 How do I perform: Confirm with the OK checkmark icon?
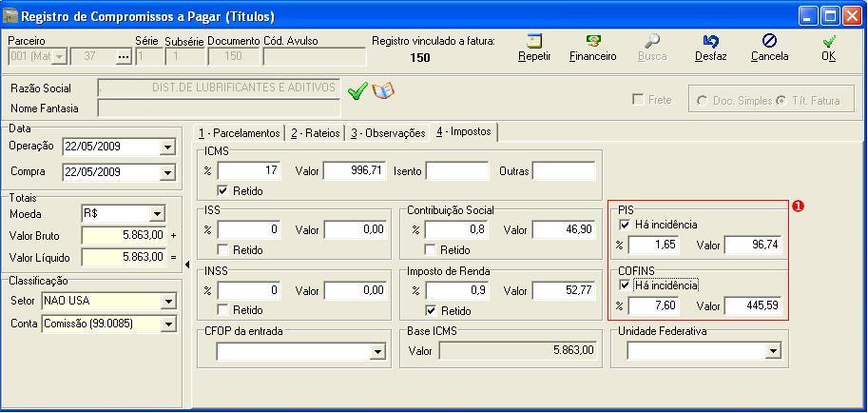[829, 42]
